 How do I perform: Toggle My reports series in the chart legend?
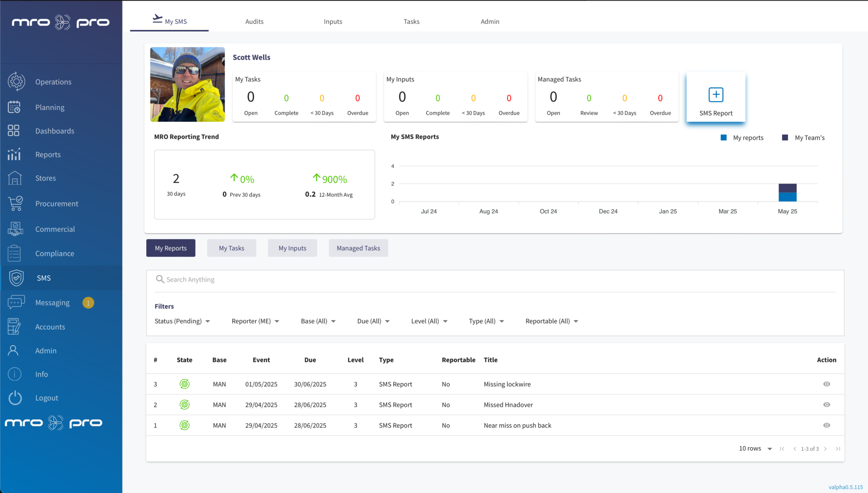point(742,137)
